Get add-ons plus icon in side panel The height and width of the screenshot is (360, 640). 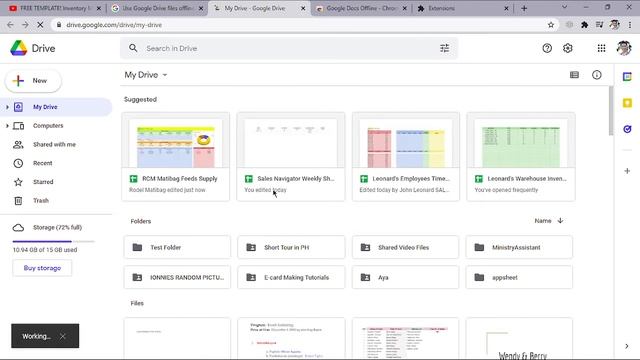coord(627,171)
